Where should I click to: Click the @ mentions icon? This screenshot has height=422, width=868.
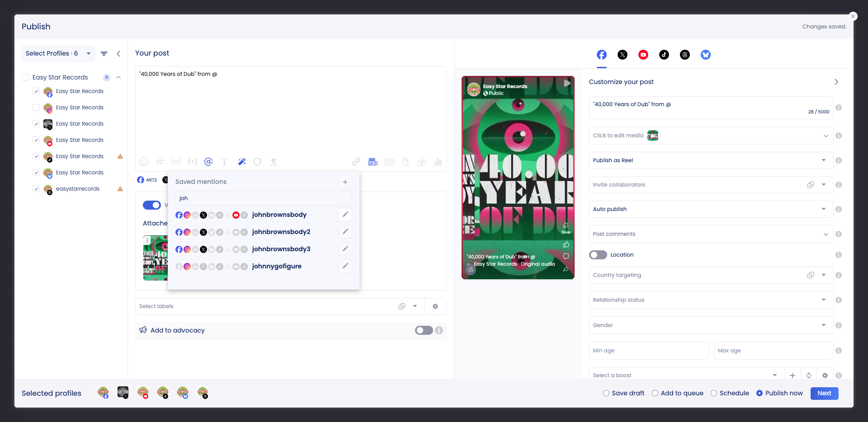point(208,162)
